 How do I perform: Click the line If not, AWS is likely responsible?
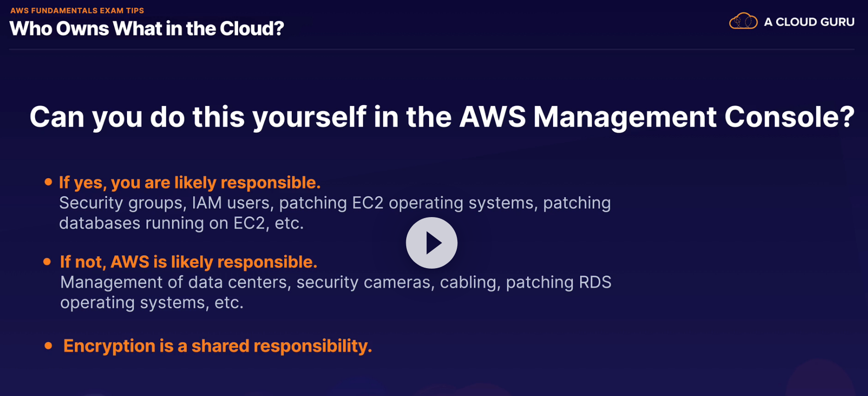pyautogui.click(x=188, y=262)
